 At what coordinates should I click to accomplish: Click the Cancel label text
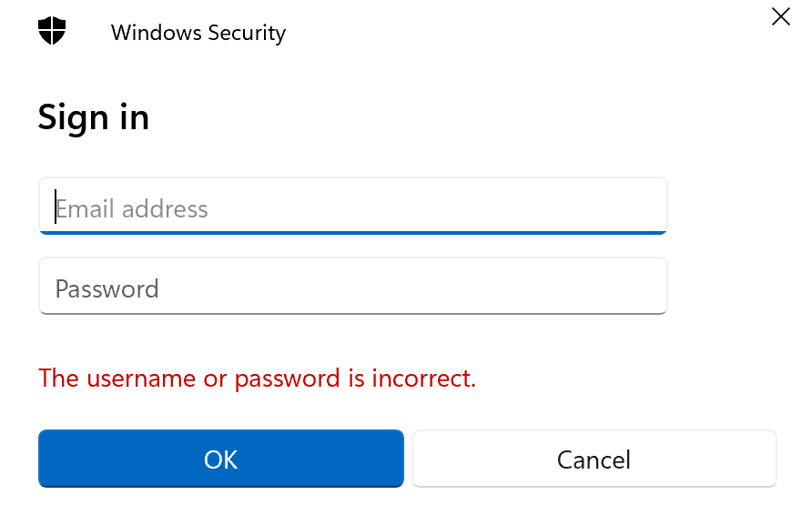pos(594,459)
